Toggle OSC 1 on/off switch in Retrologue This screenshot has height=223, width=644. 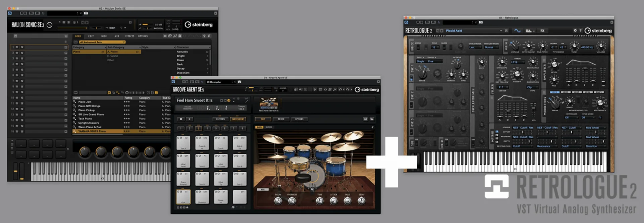[x=412, y=79]
